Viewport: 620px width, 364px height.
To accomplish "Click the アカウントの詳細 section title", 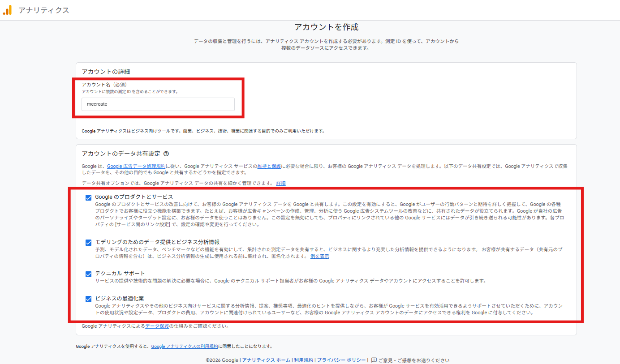I will point(106,72).
